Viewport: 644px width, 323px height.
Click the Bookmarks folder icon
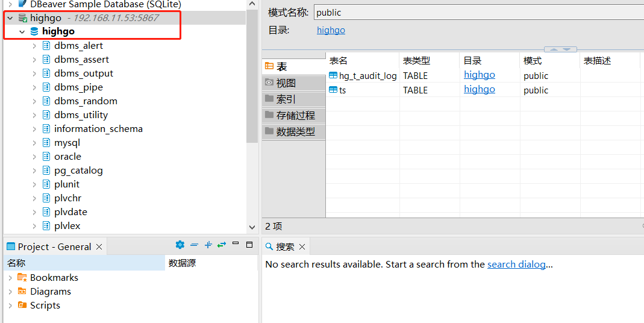[x=22, y=277]
